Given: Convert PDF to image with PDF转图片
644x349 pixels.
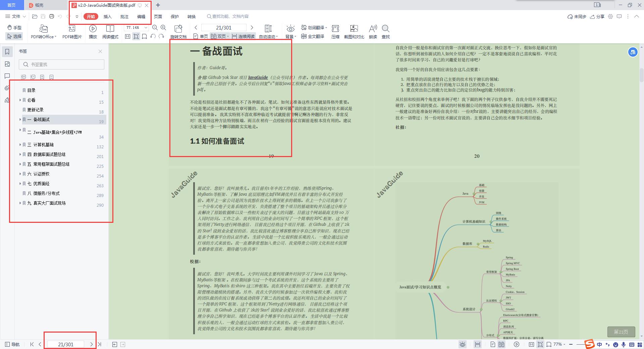Looking at the screenshot, I should [72, 32].
